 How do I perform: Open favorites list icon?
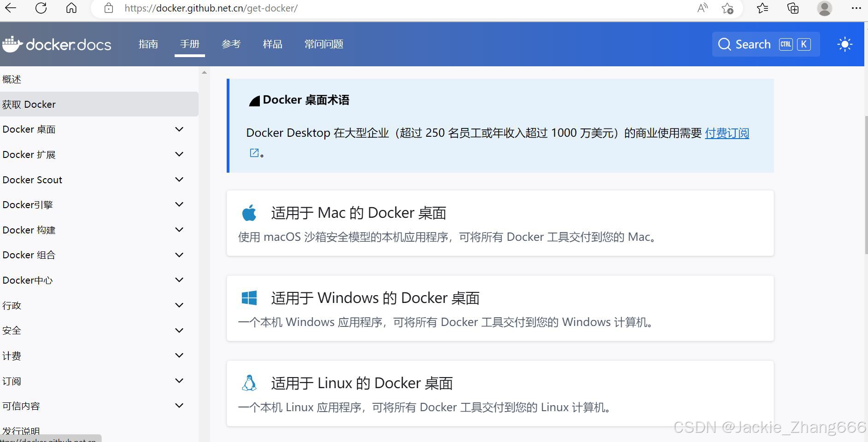click(x=762, y=8)
